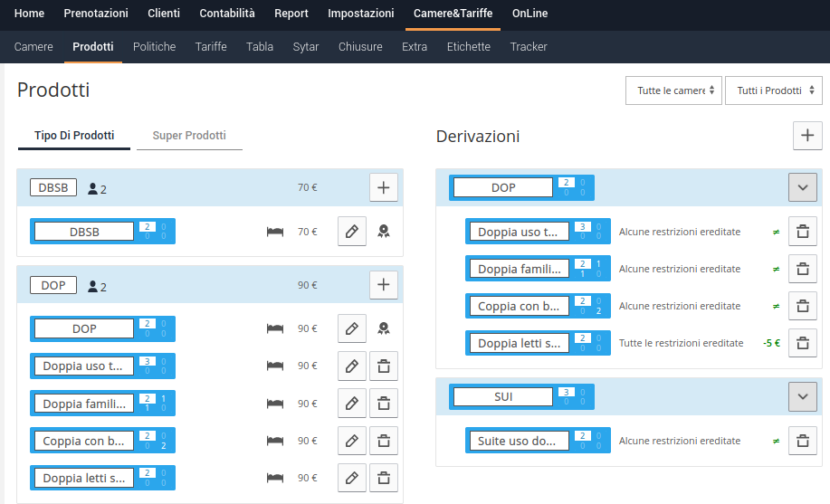This screenshot has width=830, height=504.
Task: Open the Home menu
Action: coord(29,14)
